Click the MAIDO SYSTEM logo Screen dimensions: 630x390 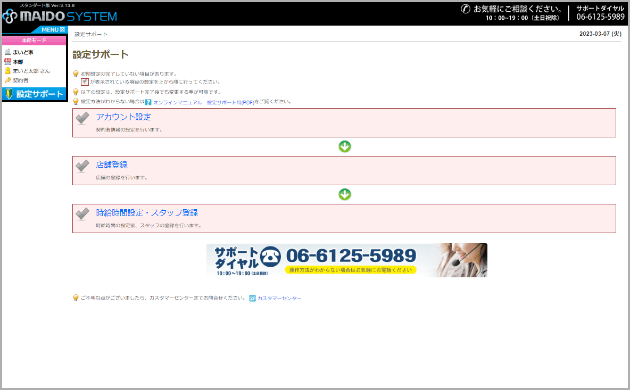pos(60,16)
